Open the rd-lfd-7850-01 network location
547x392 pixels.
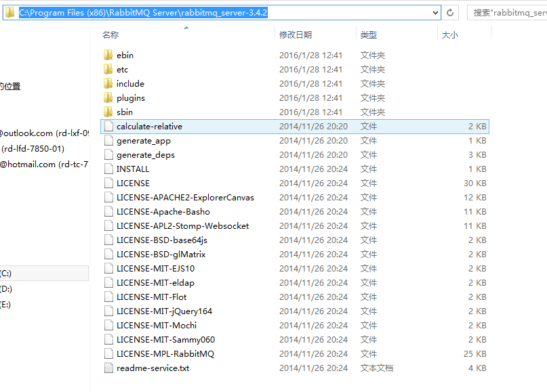tap(33, 148)
